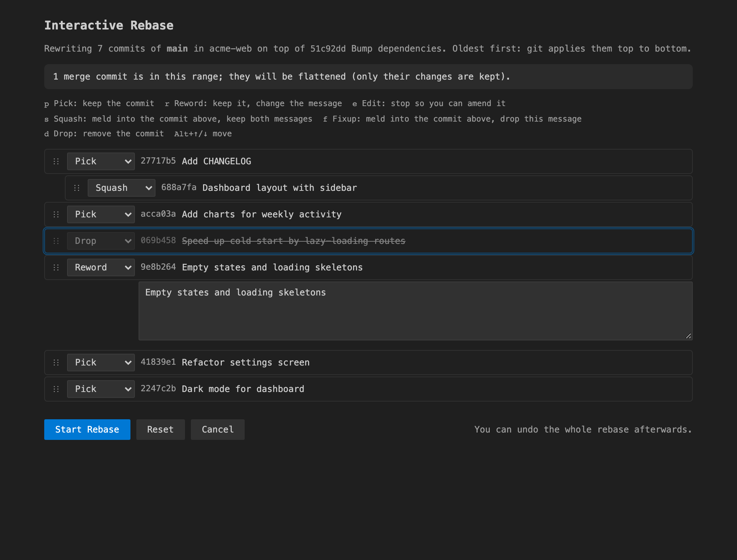This screenshot has width=737, height=560.
Task: Select commit hash 2247c2b
Action: click(158, 389)
